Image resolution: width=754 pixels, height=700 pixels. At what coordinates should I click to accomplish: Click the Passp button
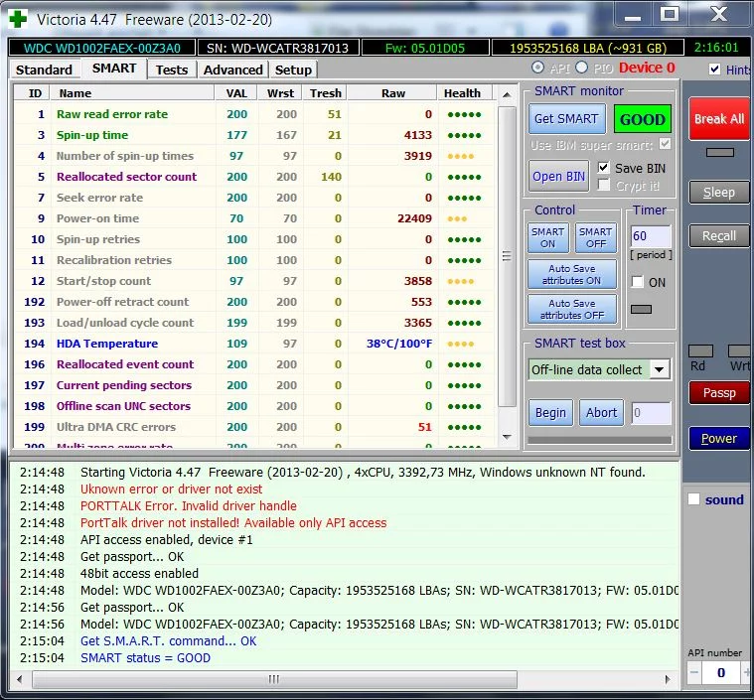(x=719, y=392)
